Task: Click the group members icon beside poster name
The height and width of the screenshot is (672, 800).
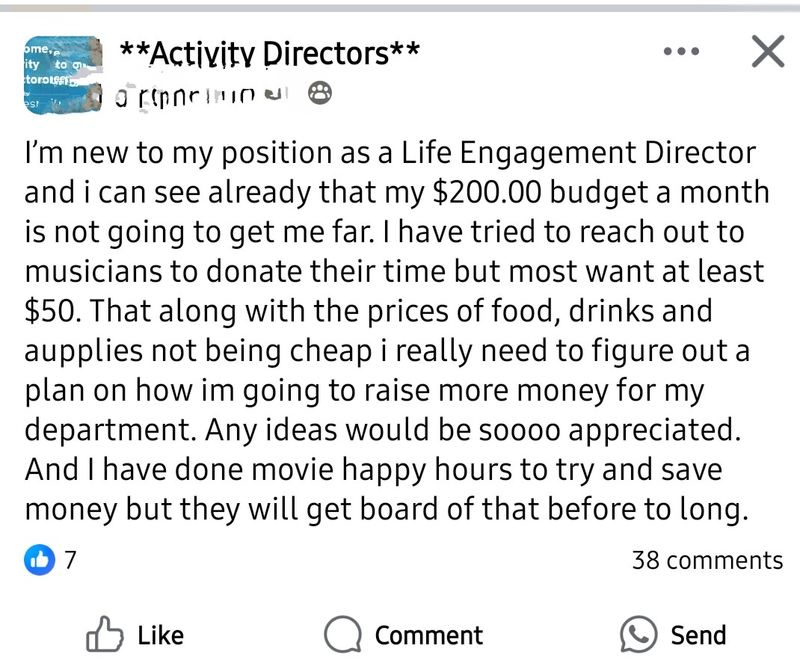Action: (x=320, y=93)
